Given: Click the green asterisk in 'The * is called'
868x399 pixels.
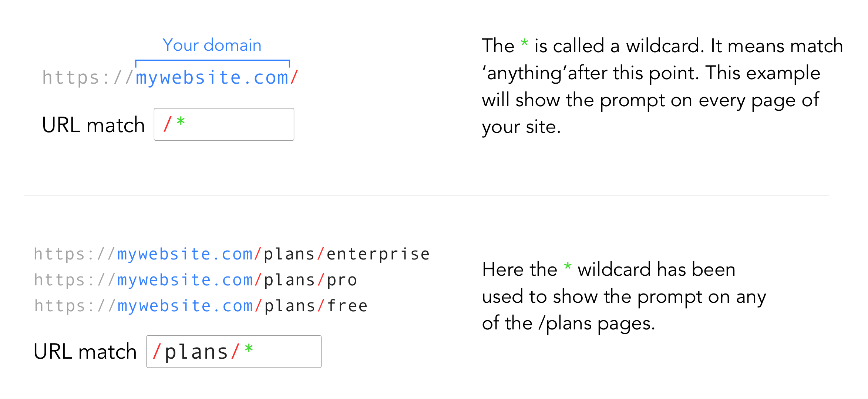Looking at the screenshot, I should coord(524,42).
